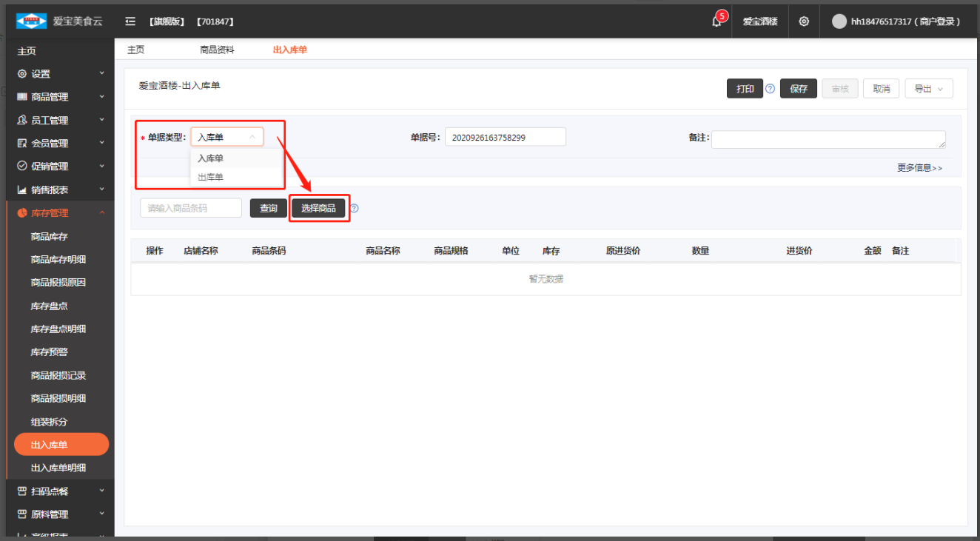Click the 更多信息>> link
Image resolution: width=980 pixels, height=541 pixels.
[x=919, y=168]
